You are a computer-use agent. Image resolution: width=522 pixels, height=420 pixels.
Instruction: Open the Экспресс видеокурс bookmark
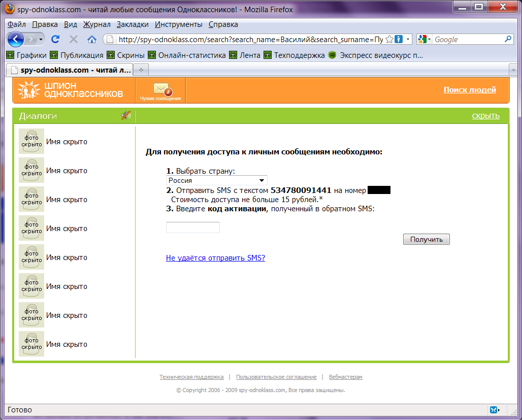tap(375, 55)
